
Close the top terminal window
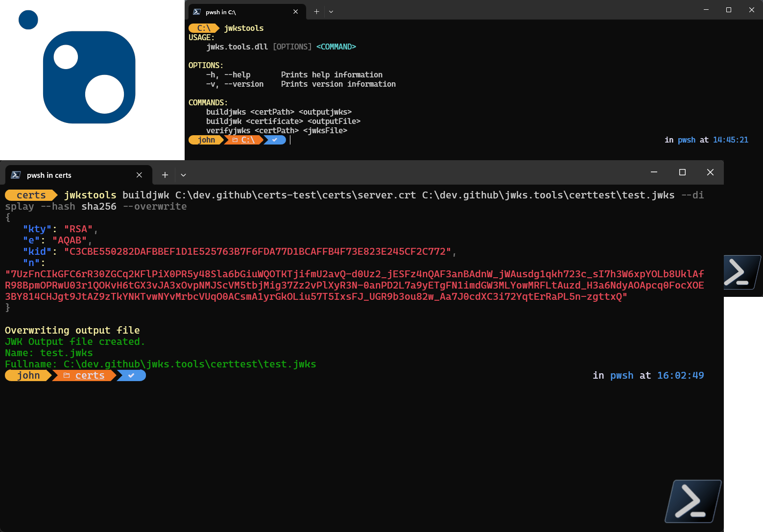(752, 10)
